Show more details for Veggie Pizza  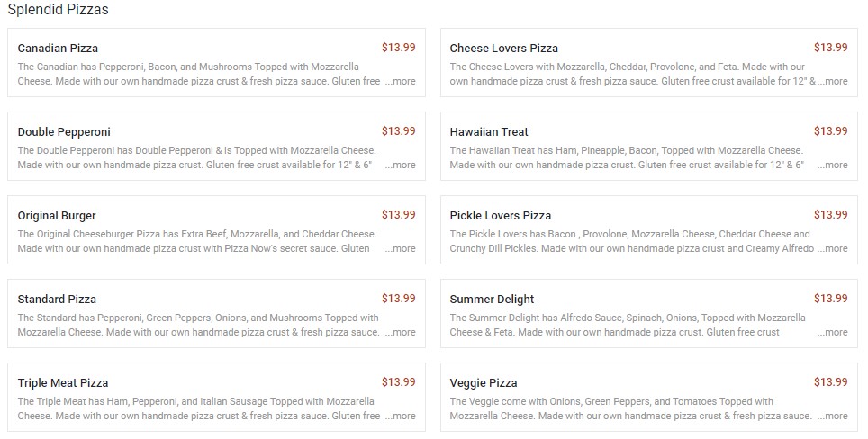(x=833, y=417)
